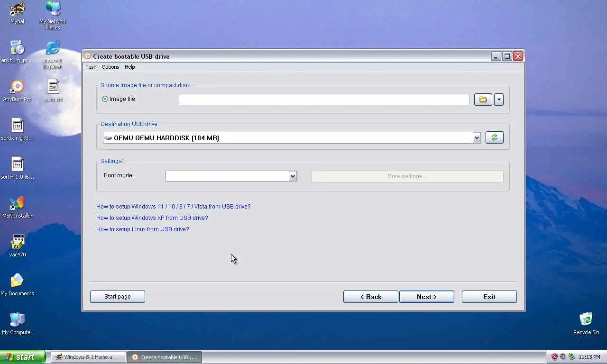Click the browse folder icon for image file
607x364 pixels.
pyautogui.click(x=483, y=100)
